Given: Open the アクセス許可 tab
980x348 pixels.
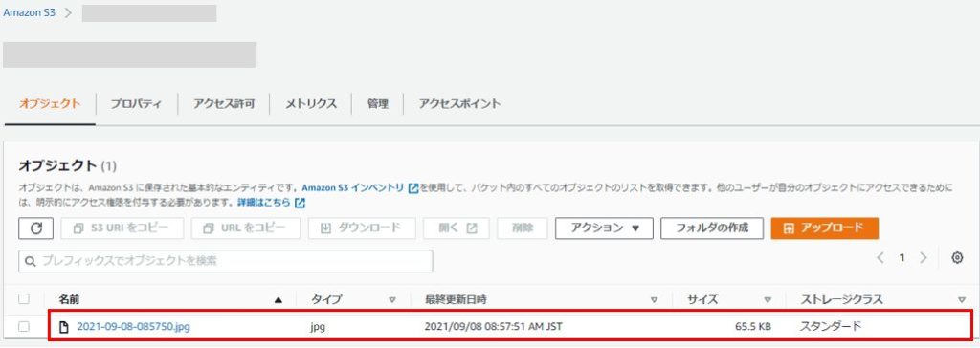Looking at the screenshot, I should click(224, 104).
